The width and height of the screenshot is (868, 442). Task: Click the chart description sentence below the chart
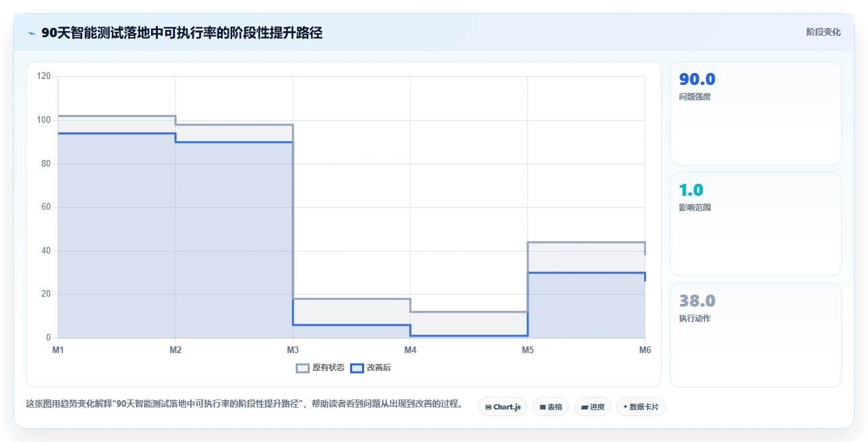pyautogui.click(x=244, y=404)
